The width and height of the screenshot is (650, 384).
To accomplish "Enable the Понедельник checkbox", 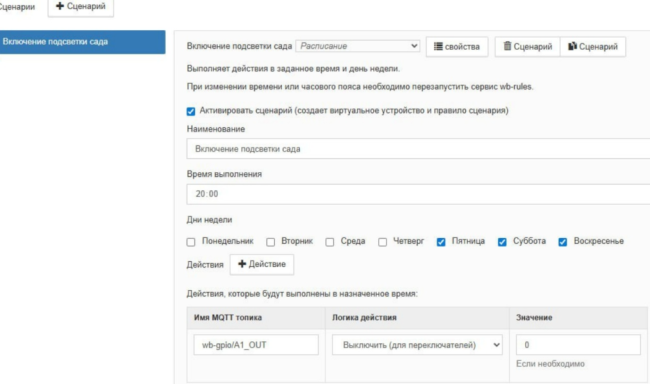I will 191,242.
